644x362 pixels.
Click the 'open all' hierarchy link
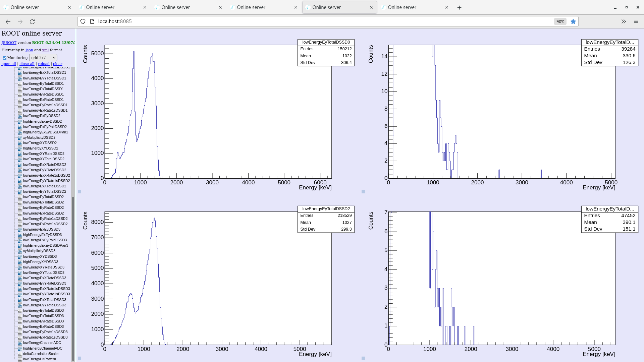point(9,64)
